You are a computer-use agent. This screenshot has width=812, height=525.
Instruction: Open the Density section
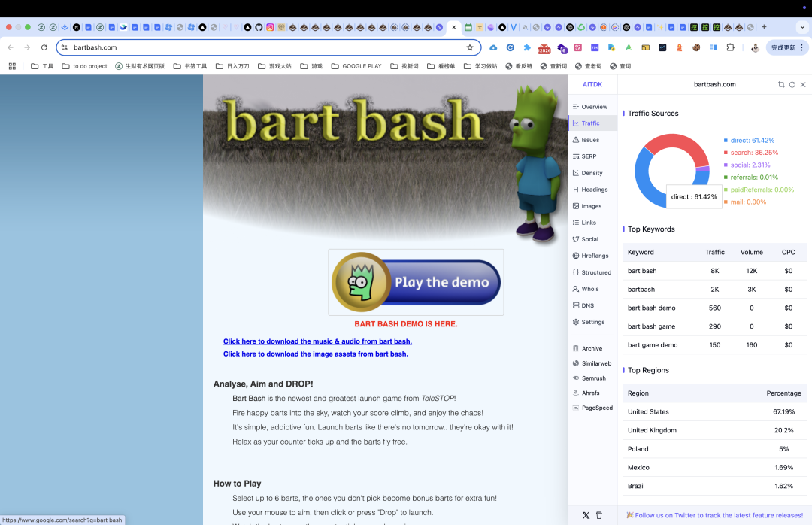[587, 173]
